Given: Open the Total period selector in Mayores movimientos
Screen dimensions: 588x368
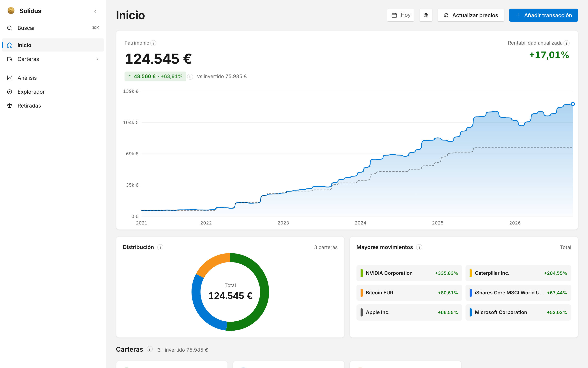Looking at the screenshot, I should [565, 247].
